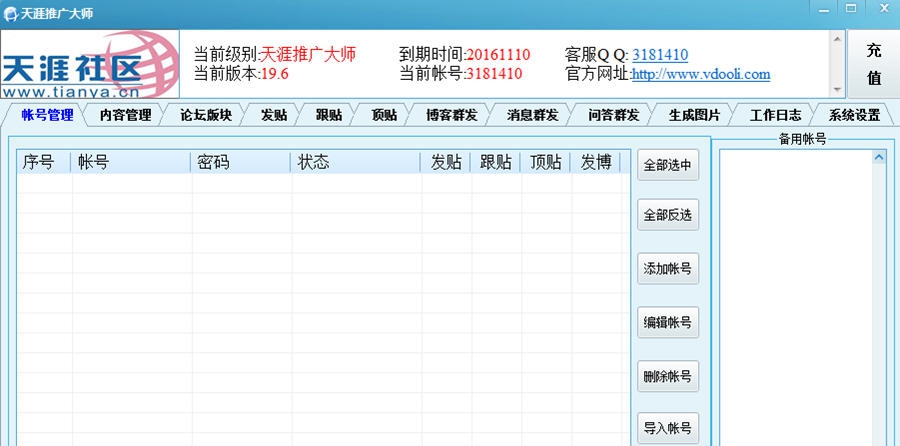Open the 生成图片 tab
The height and width of the screenshot is (446, 900).
(694, 115)
